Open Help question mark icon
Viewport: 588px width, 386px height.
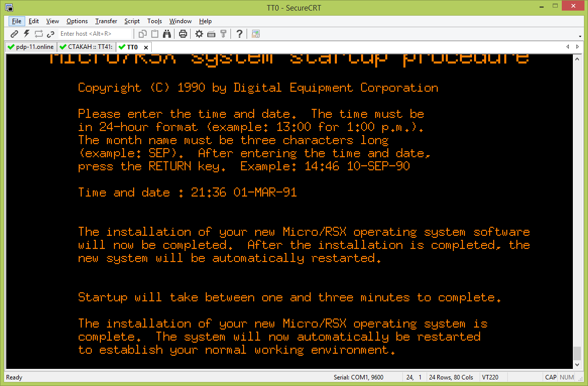(240, 34)
